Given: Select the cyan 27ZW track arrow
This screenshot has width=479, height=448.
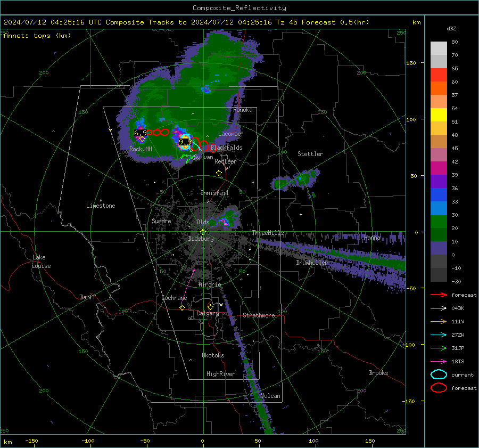Looking at the screenshot, I should [439, 335].
